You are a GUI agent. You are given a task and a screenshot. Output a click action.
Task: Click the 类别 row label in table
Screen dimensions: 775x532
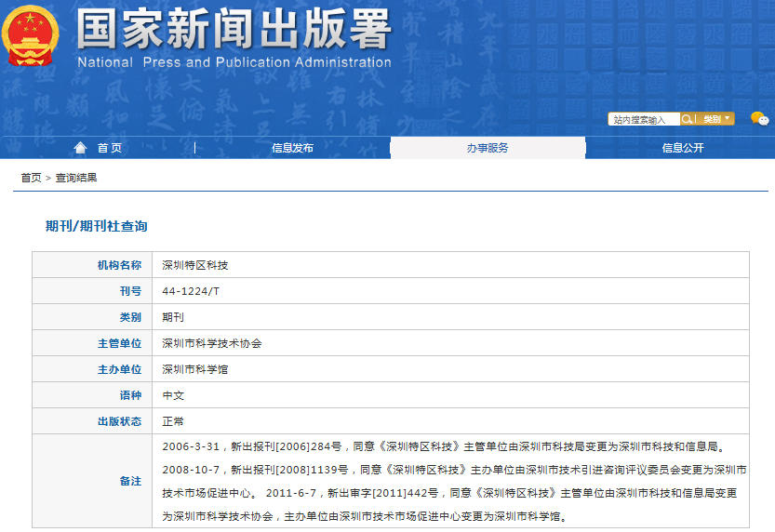coord(130,317)
